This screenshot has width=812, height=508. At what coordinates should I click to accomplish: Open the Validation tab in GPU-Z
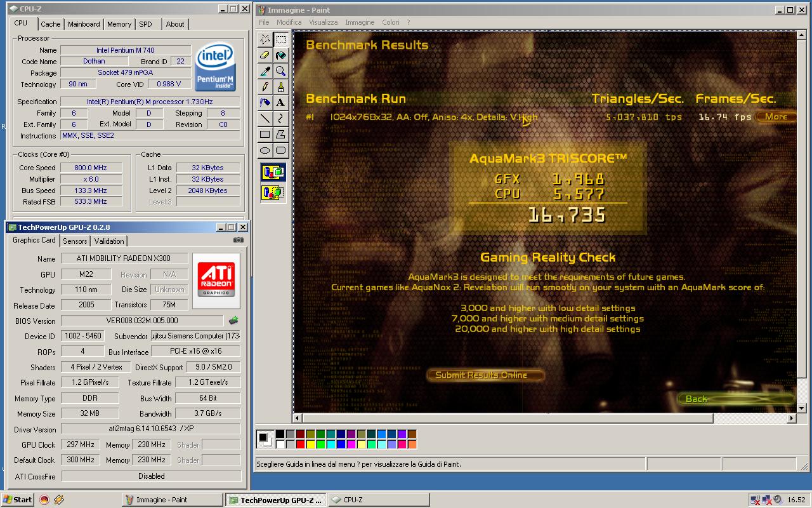tap(109, 241)
